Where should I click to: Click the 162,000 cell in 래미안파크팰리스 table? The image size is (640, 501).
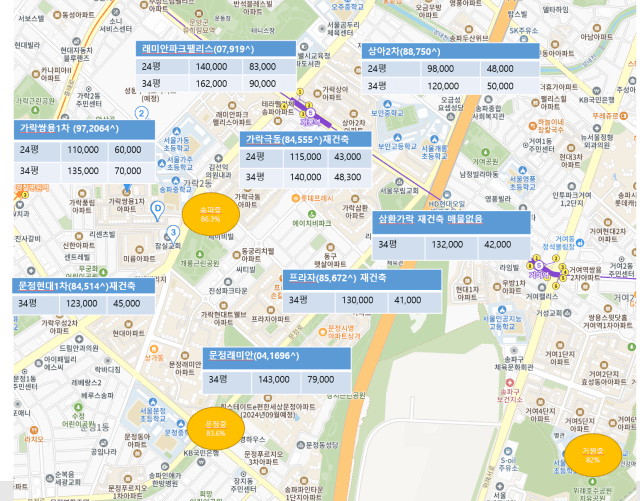click(x=216, y=84)
